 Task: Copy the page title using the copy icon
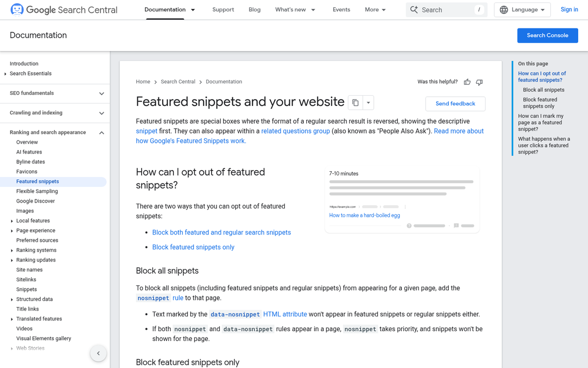point(355,102)
